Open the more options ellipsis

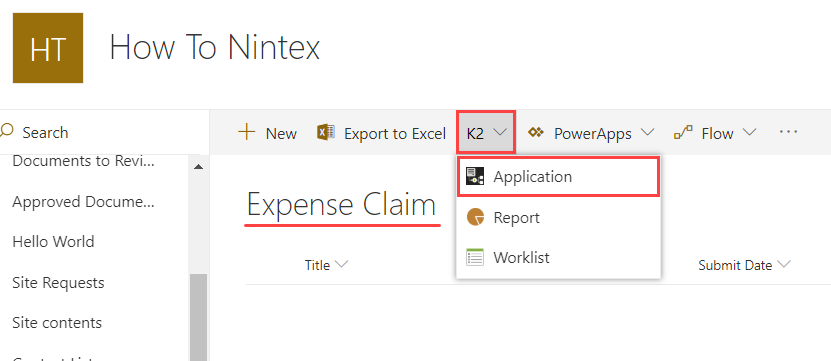point(789,132)
